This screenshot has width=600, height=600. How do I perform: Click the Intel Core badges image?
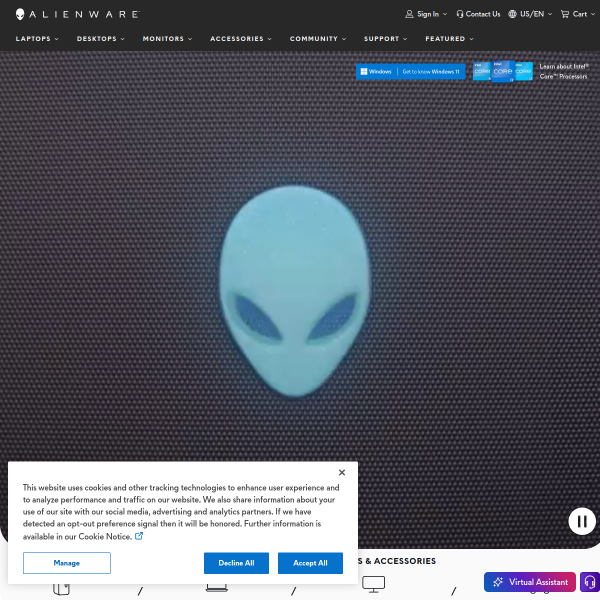503,71
